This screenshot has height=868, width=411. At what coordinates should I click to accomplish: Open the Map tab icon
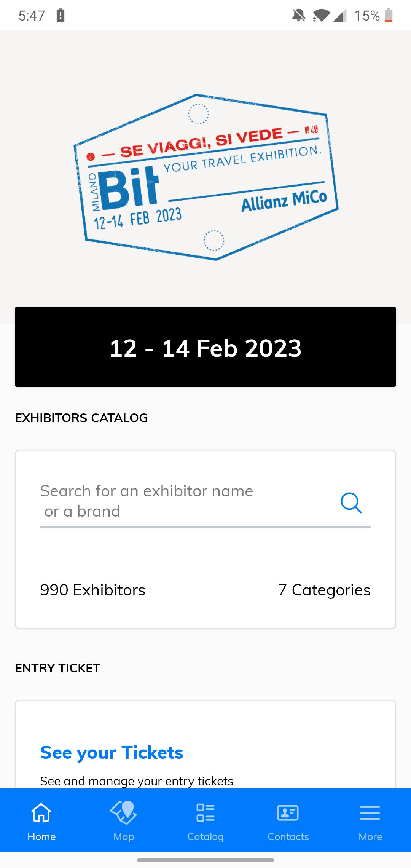[123, 812]
